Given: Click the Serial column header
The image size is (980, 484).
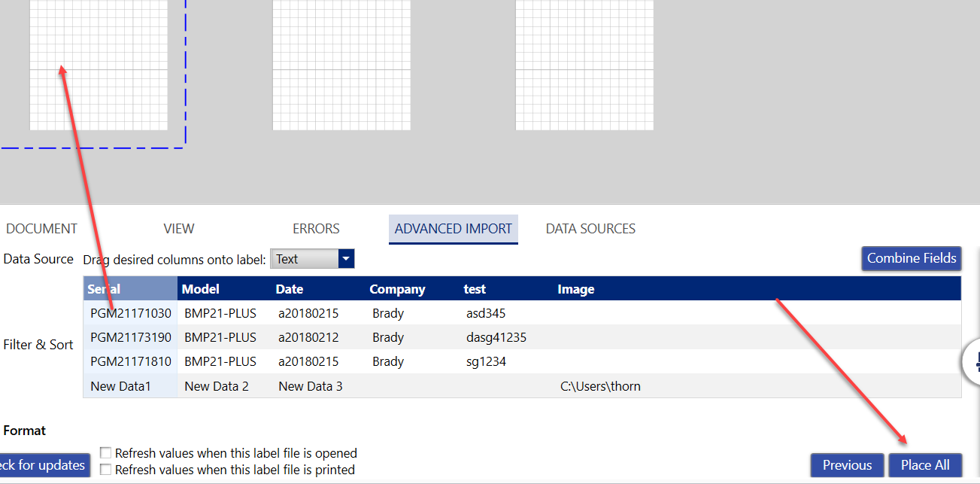Looking at the screenshot, I should click(129, 289).
